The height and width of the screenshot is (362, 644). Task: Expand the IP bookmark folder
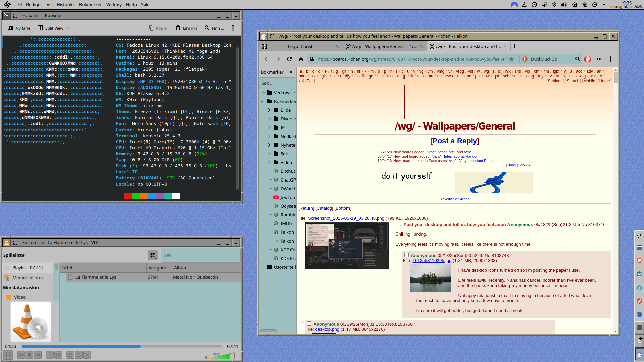(269, 127)
